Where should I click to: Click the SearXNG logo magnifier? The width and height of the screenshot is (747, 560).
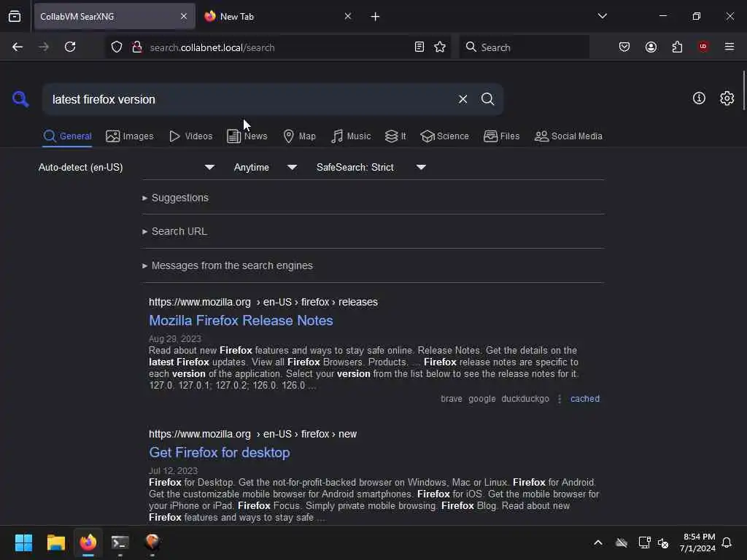coord(20,99)
